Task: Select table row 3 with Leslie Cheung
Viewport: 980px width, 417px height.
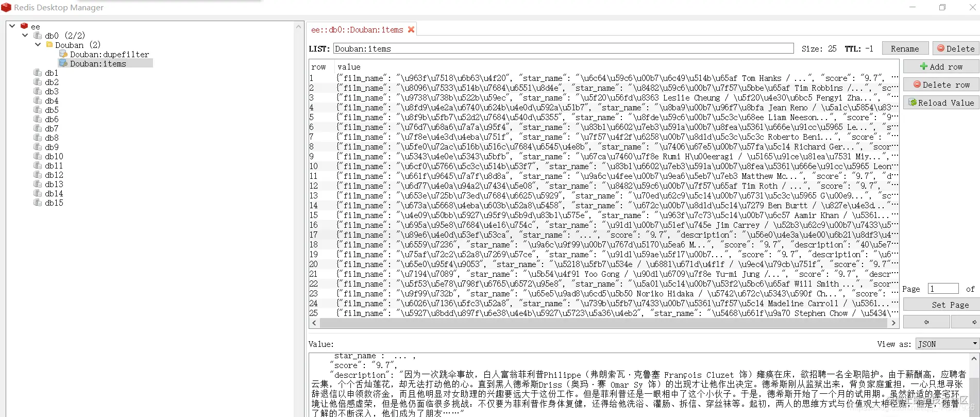Action: pyautogui.click(x=604, y=98)
